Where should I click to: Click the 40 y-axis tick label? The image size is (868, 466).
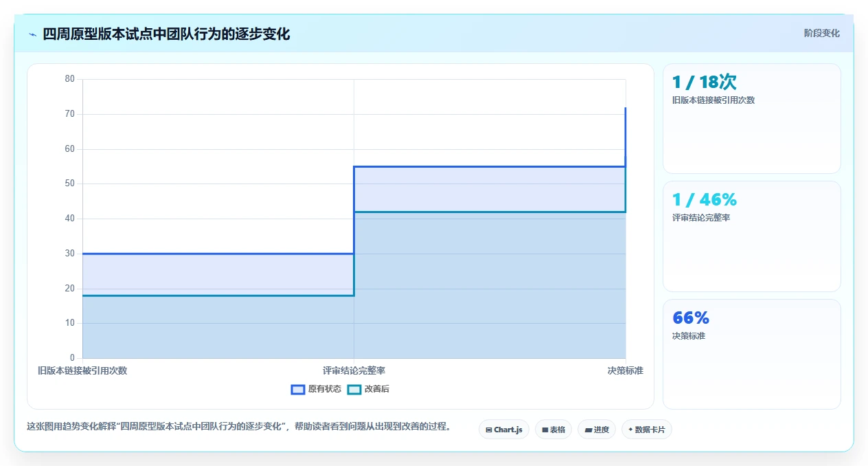(x=70, y=219)
